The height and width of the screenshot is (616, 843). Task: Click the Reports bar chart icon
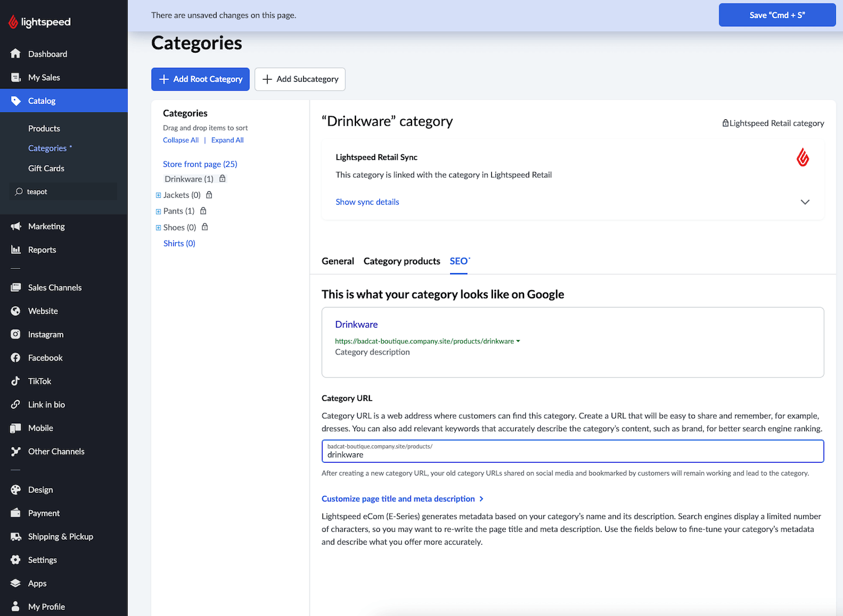click(x=16, y=250)
